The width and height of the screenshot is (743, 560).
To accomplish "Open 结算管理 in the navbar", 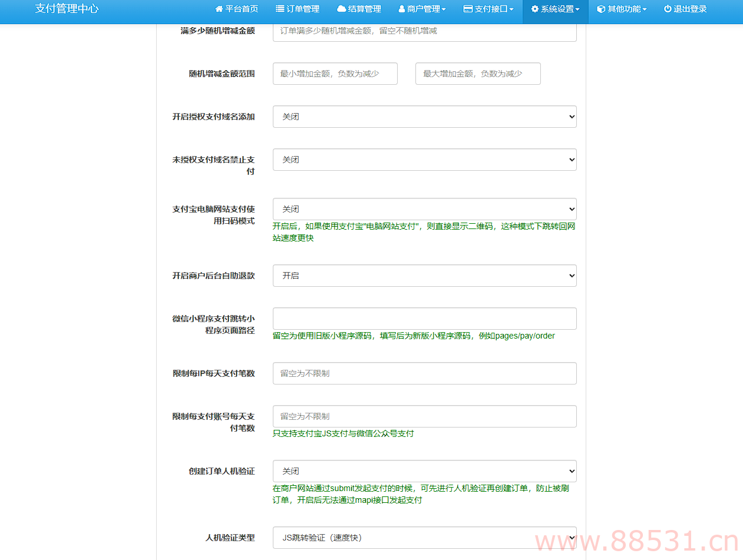I will click(365, 9).
